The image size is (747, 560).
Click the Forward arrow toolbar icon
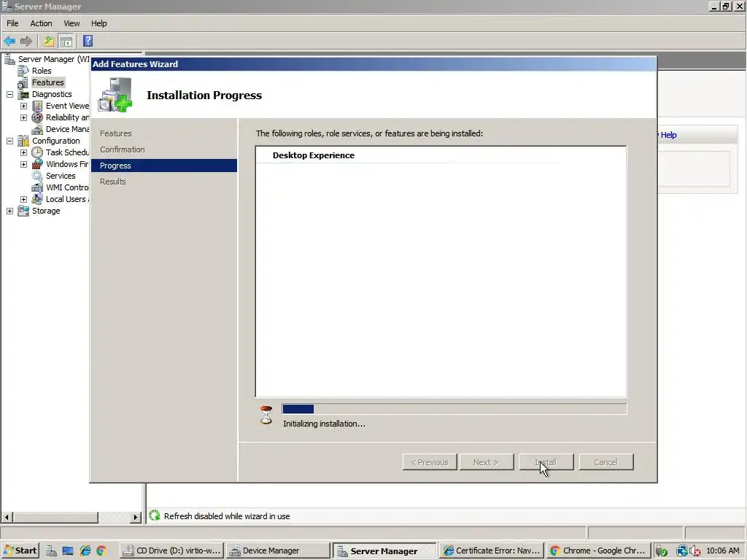point(26,41)
